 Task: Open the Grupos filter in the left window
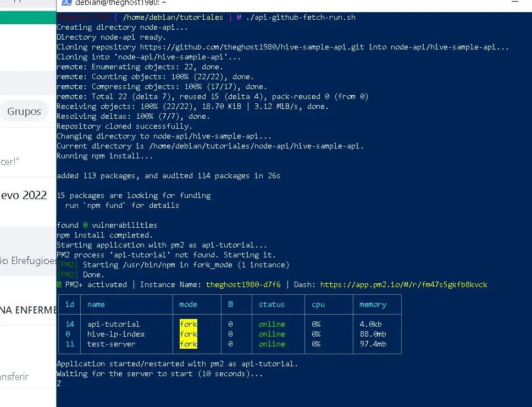point(24,111)
